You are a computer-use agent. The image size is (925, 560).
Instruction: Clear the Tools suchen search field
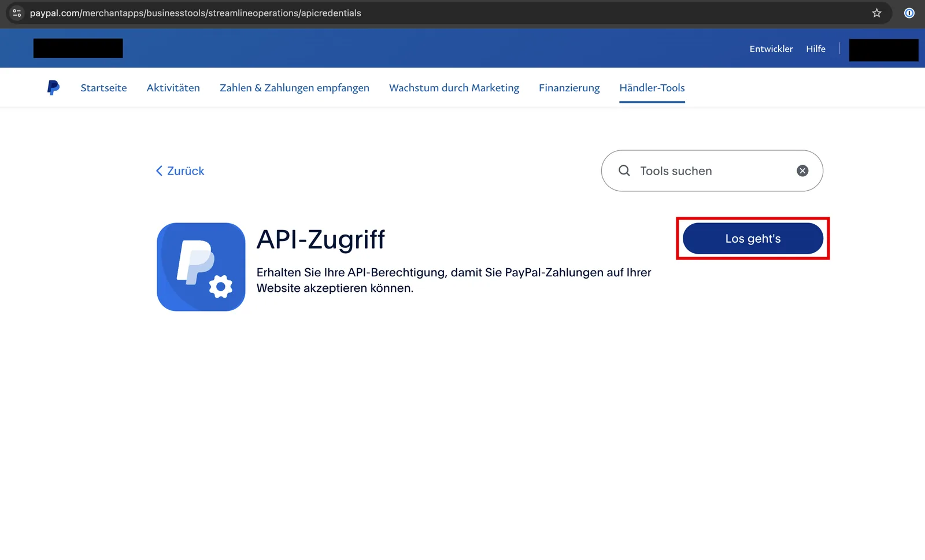[802, 170]
